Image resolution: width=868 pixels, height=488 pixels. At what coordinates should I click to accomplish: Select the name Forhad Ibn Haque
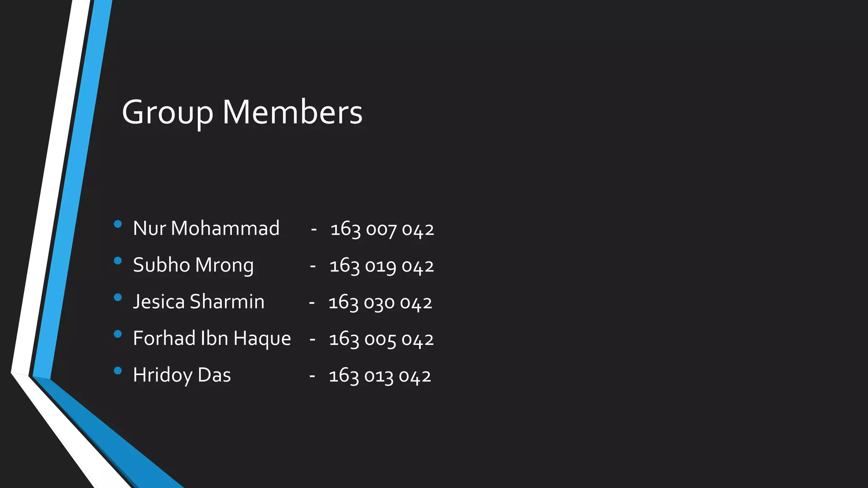(x=212, y=338)
